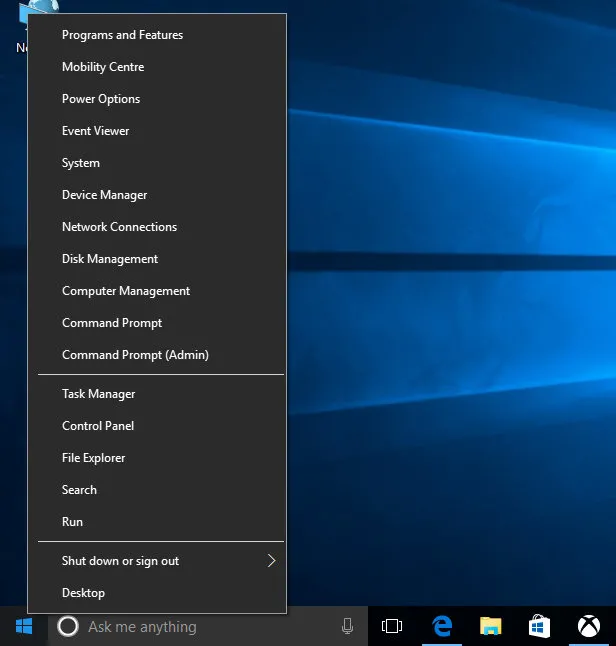Viewport: 616px width, 646px height.
Task: Launch Microsoft Edge from the taskbar
Action: click(441, 627)
